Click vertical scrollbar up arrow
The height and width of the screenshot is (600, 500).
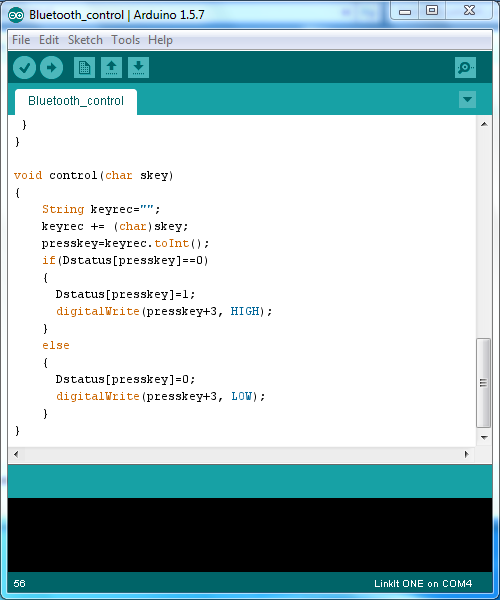click(484, 124)
